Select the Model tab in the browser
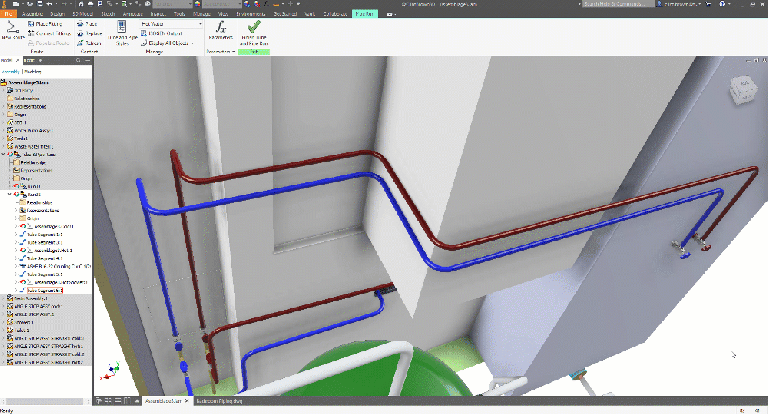Image resolution: width=768 pixels, height=414 pixels. coord(9,60)
